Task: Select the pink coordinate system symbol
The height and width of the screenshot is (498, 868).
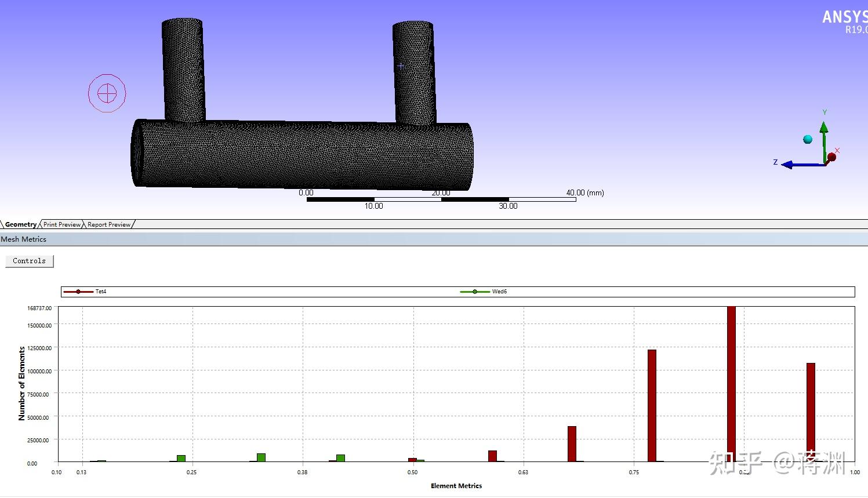Action: (x=107, y=92)
